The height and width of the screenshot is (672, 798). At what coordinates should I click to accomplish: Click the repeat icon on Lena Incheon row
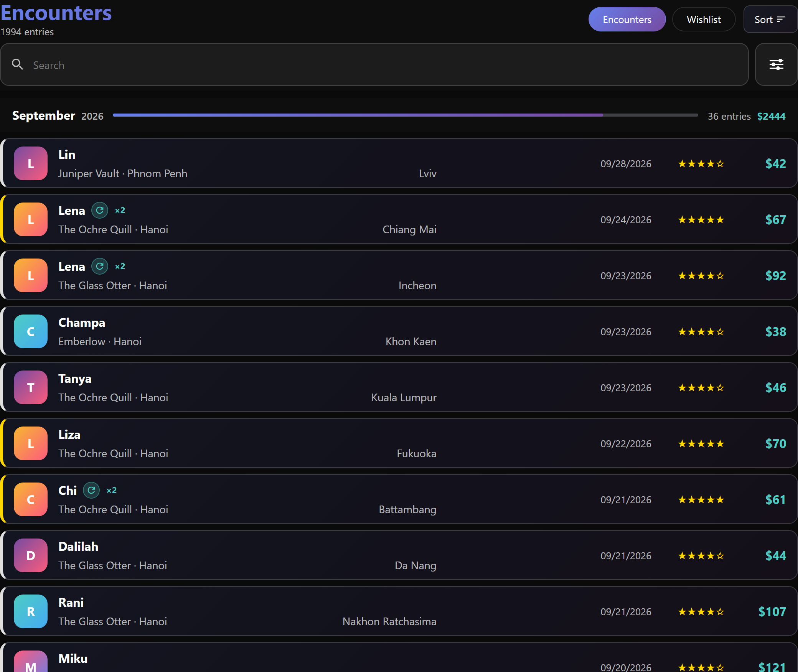click(100, 266)
